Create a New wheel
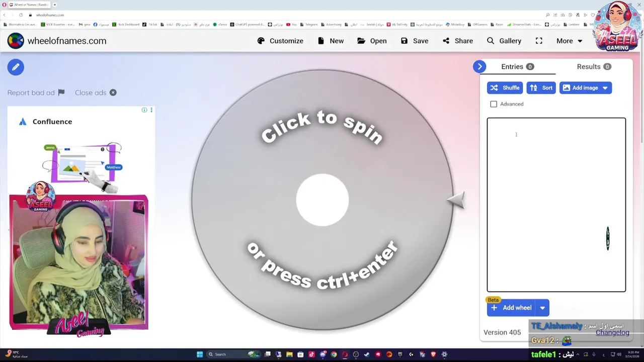The width and height of the screenshot is (644, 362). click(x=331, y=41)
